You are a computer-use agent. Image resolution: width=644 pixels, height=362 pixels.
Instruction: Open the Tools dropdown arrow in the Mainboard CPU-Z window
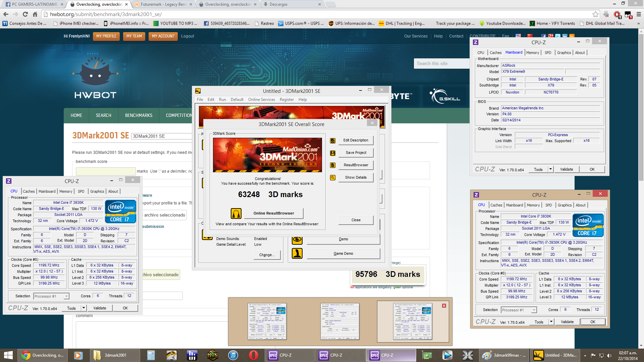pyautogui.click(x=550, y=169)
